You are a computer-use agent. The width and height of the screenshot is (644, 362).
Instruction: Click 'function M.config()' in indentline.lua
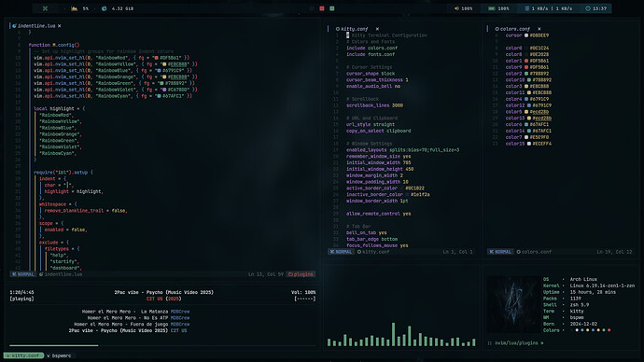click(x=54, y=45)
